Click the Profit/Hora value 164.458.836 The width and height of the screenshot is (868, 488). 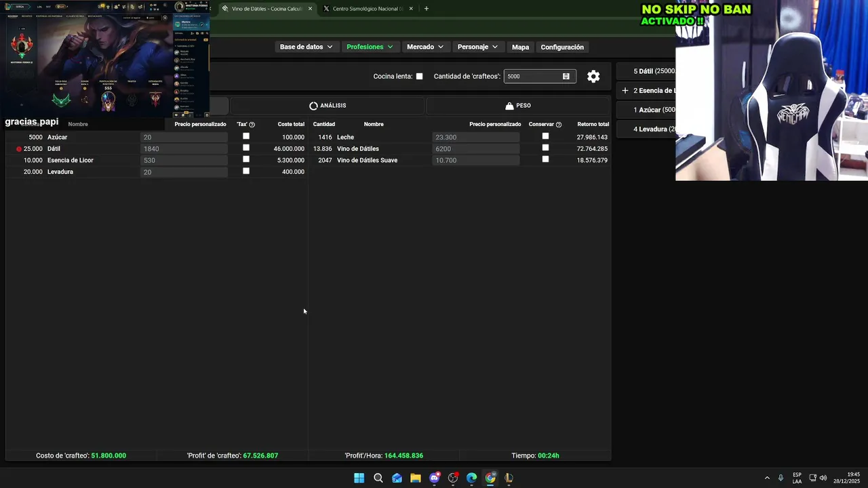[x=403, y=456]
